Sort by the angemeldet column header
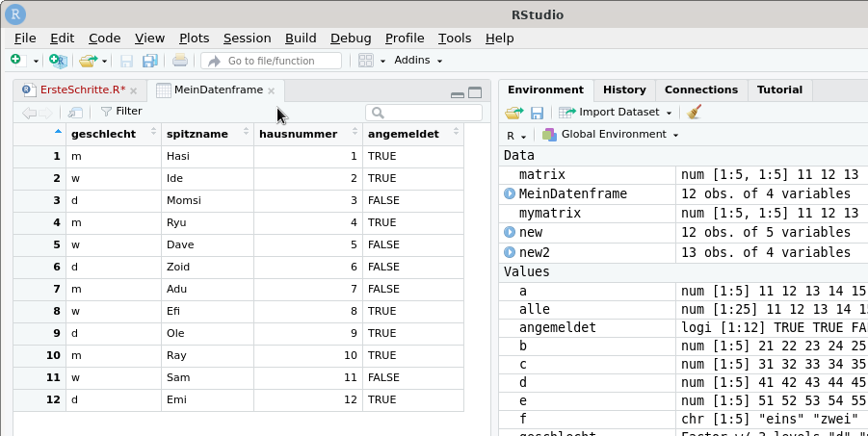The height and width of the screenshot is (436, 868). coord(413,134)
